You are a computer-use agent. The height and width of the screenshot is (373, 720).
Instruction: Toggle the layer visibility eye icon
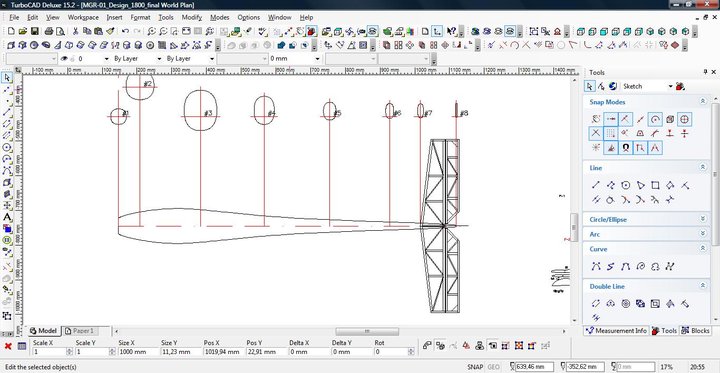pos(64,59)
